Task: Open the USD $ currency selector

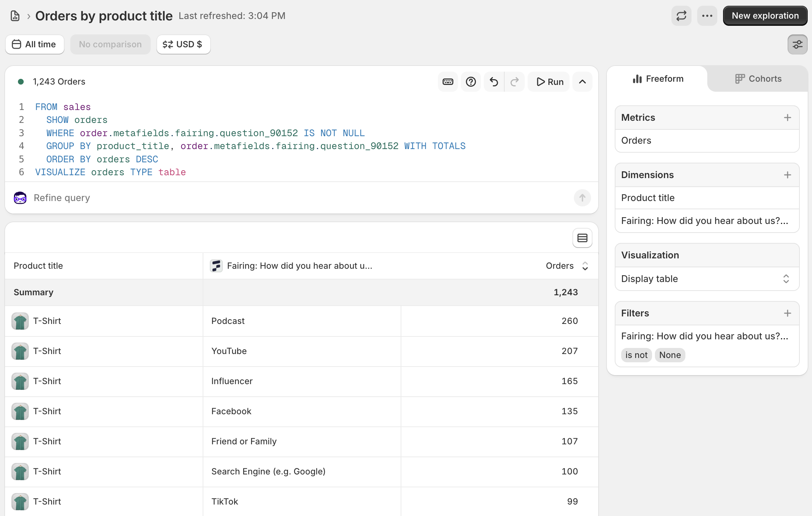Action: pos(183,44)
